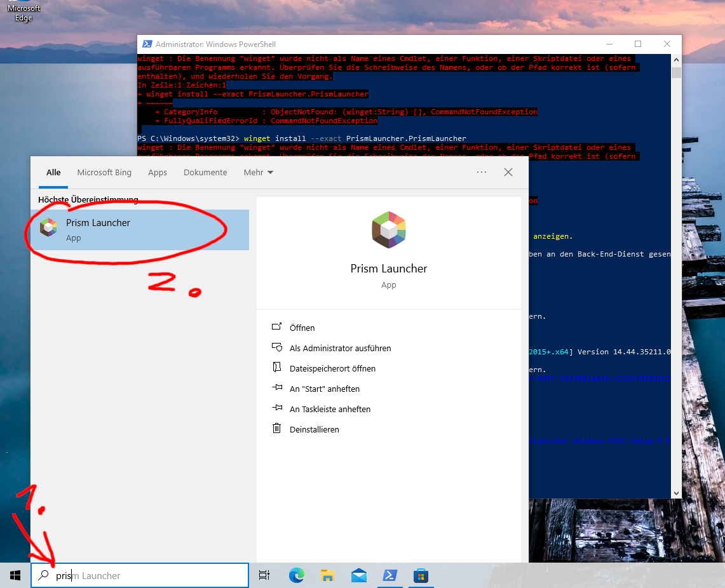
Task: Open the three-dots options menu
Action: tap(481, 172)
